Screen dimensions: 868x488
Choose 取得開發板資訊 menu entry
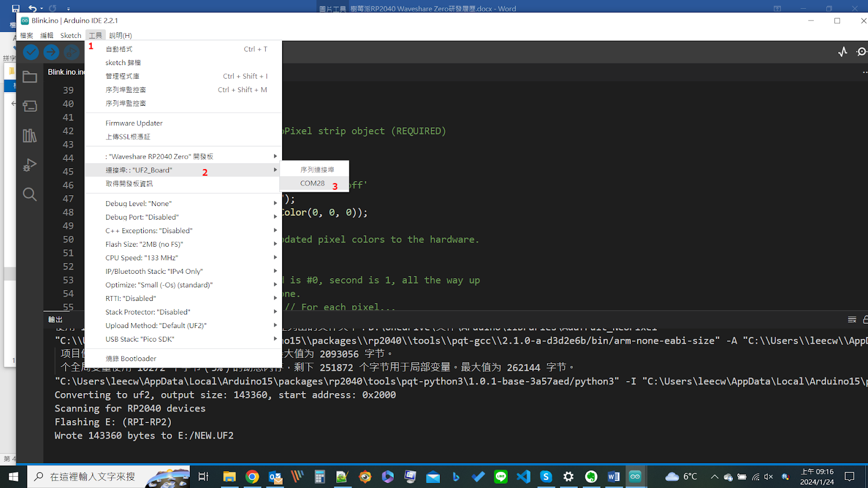183,183
